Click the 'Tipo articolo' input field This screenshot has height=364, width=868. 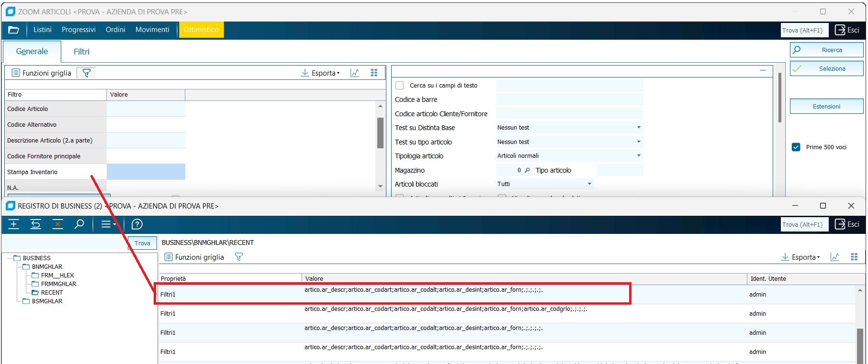(x=620, y=170)
